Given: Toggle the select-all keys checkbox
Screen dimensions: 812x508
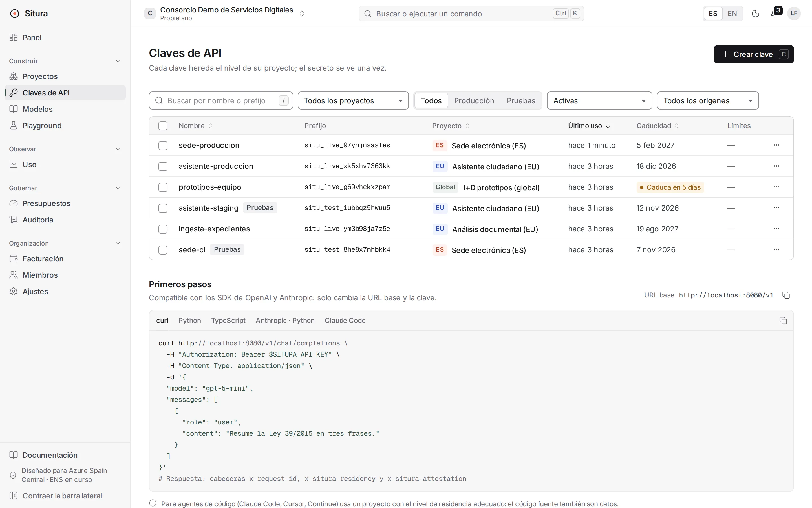Looking at the screenshot, I should (x=163, y=126).
